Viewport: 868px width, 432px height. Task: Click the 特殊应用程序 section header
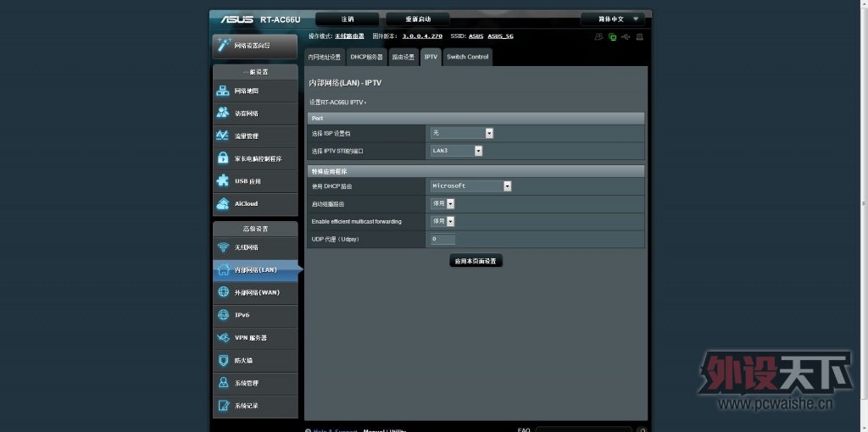pos(476,171)
